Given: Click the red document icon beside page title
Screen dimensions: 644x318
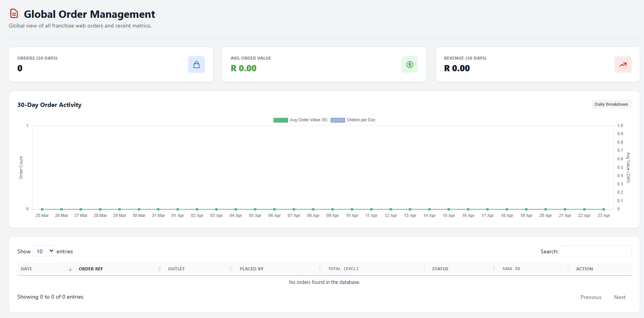Looking at the screenshot, I should [14, 14].
